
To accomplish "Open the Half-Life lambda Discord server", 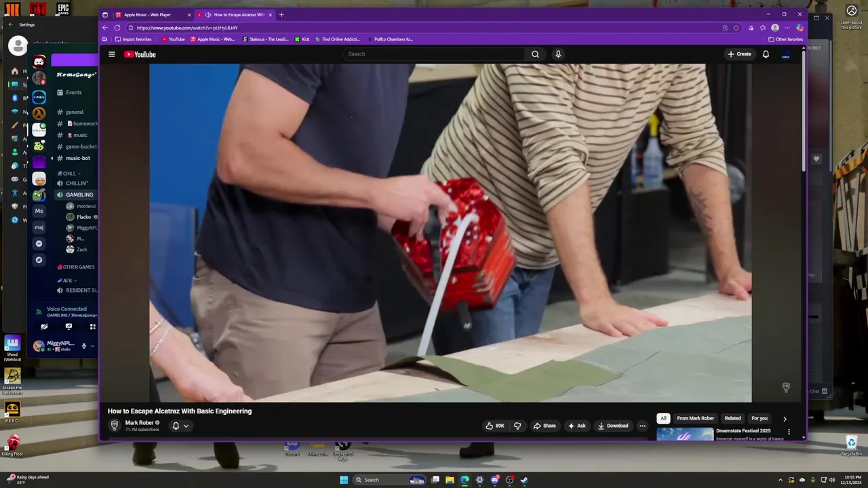I will pyautogui.click(x=39, y=113).
